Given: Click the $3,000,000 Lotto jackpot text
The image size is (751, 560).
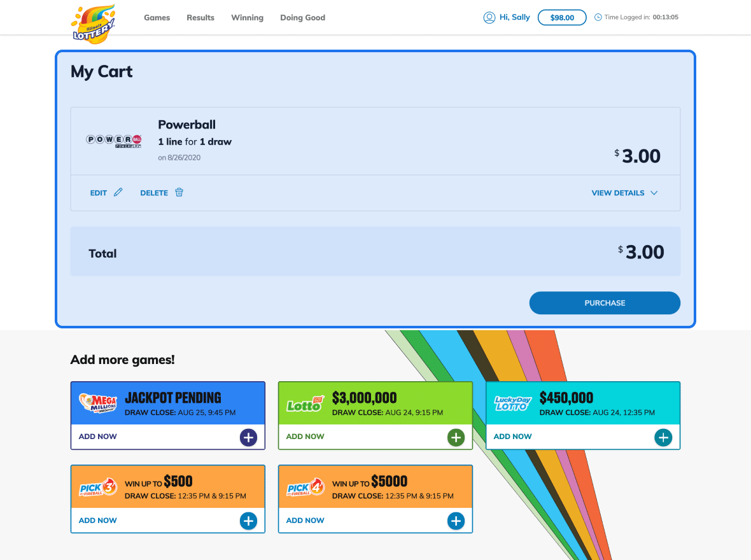Looking at the screenshot, I should pyautogui.click(x=365, y=398).
